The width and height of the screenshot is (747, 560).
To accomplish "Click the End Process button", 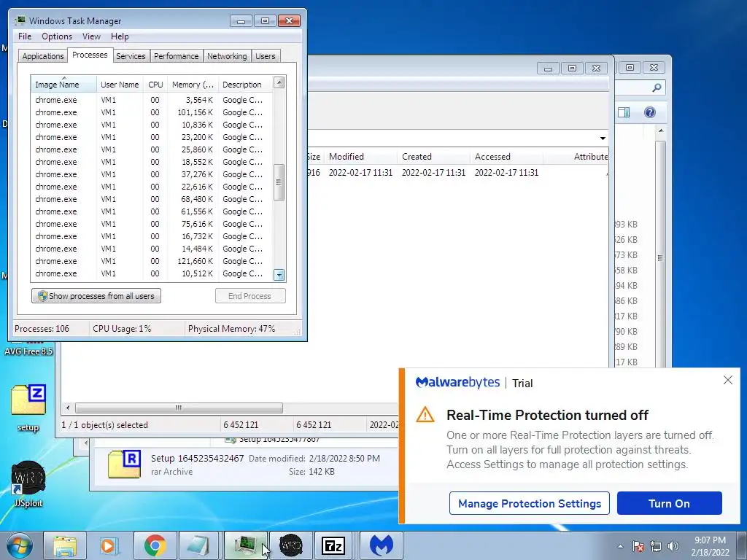I will [x=250, y=296].
